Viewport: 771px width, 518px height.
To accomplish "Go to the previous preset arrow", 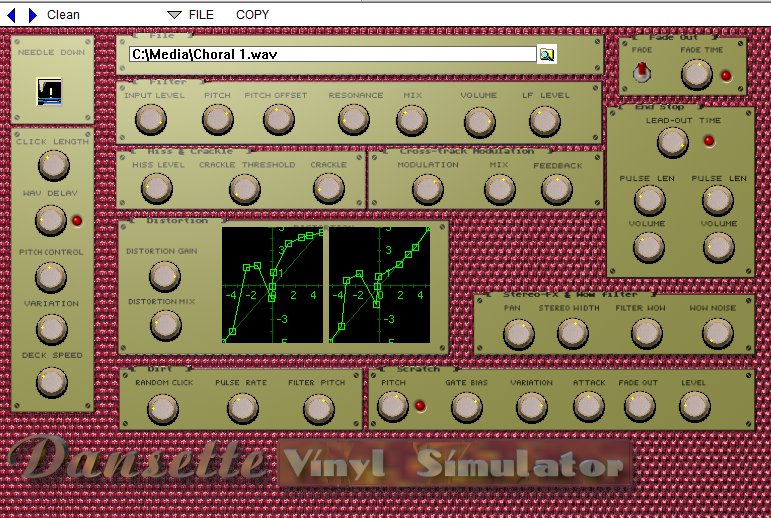I will click(12, 15).
